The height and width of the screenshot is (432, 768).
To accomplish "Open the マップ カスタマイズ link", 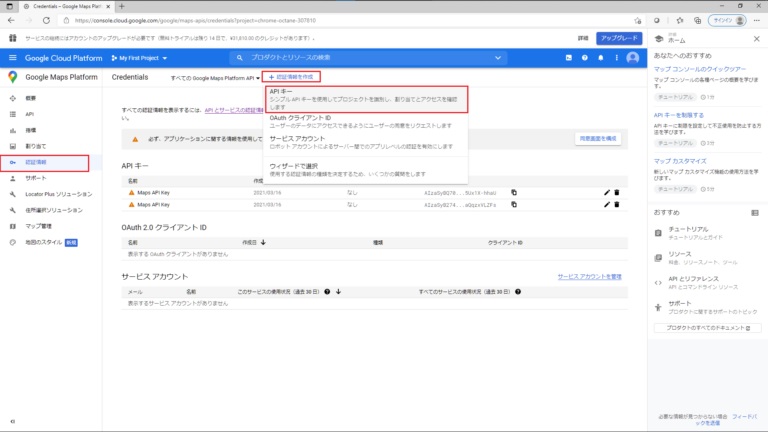I will pos(680,161).
